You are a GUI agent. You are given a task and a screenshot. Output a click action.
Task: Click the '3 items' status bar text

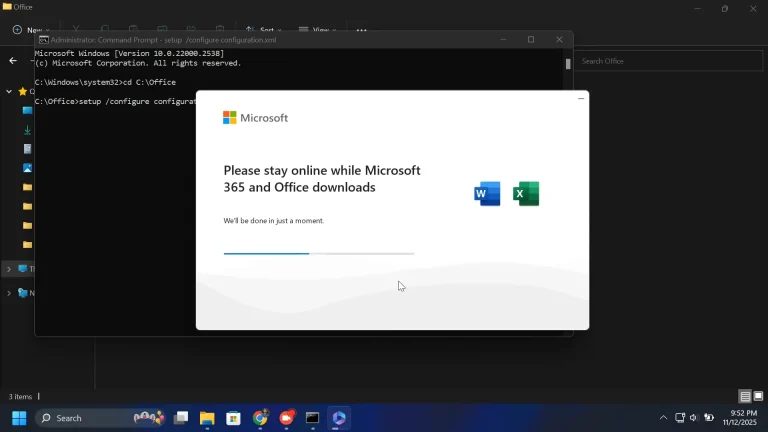(20, 397)
